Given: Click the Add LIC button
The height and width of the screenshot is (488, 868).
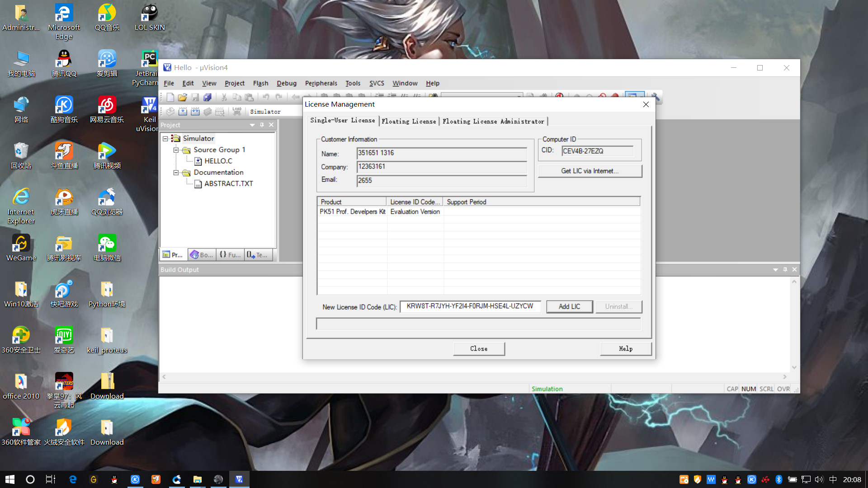Looking at the screenshot, I should [569, 306].
